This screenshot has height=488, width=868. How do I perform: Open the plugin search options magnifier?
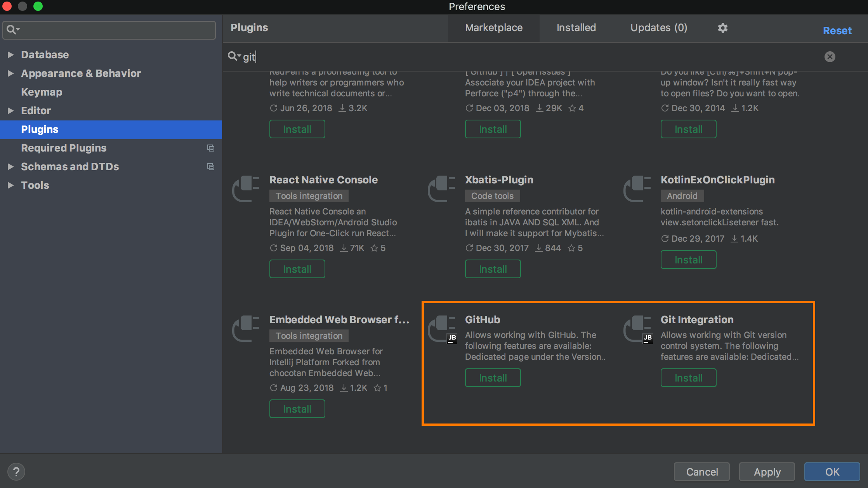(x=234, y=56)
